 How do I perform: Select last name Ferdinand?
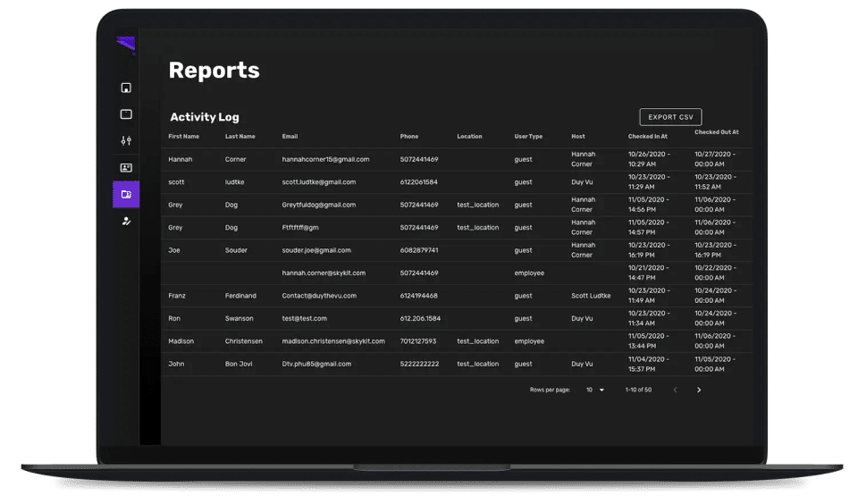click(240, 296)
